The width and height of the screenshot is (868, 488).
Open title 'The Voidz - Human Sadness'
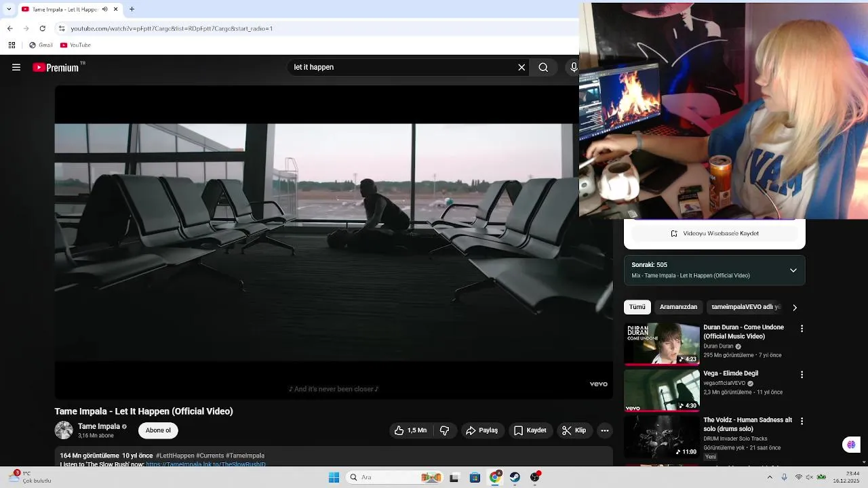coord(747,424)
